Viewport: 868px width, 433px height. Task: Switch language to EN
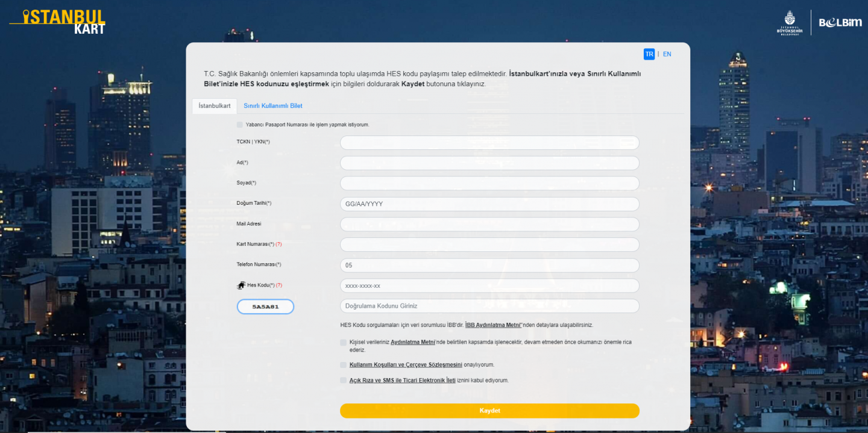667,54
